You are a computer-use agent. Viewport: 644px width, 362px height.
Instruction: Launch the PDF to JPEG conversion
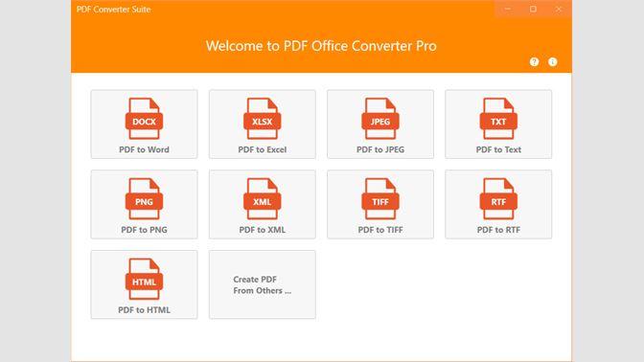tap(380, 124)
